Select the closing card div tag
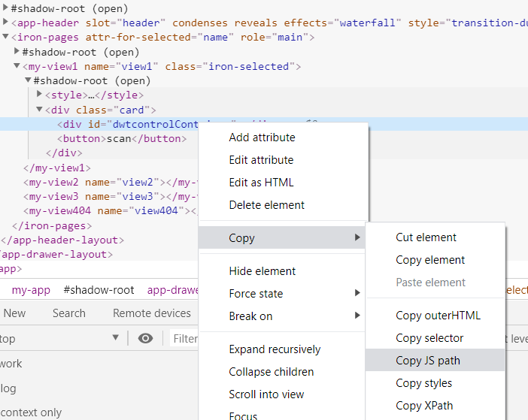The width and height of the screenshot is (528, 420). click(x=64, y=153)
